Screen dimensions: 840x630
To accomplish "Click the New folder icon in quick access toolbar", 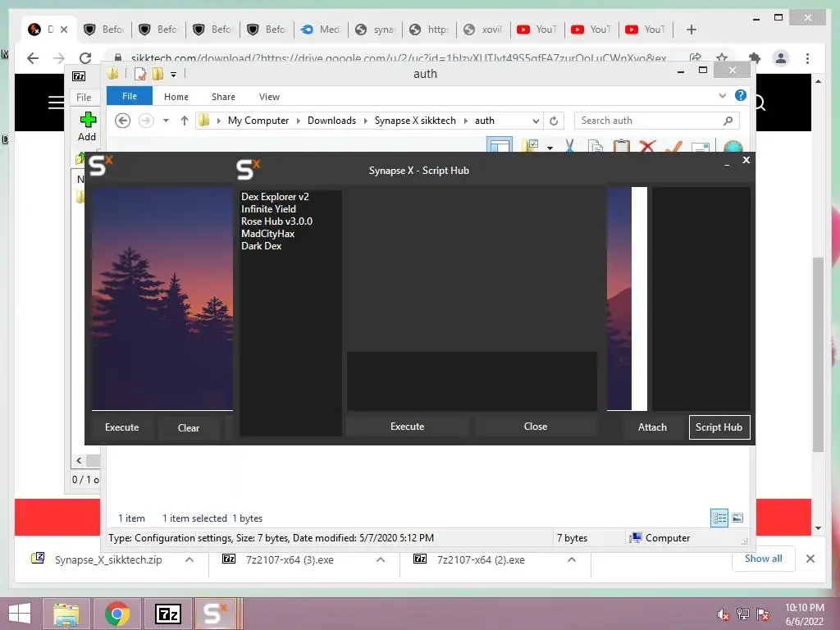I will [157, 74].
